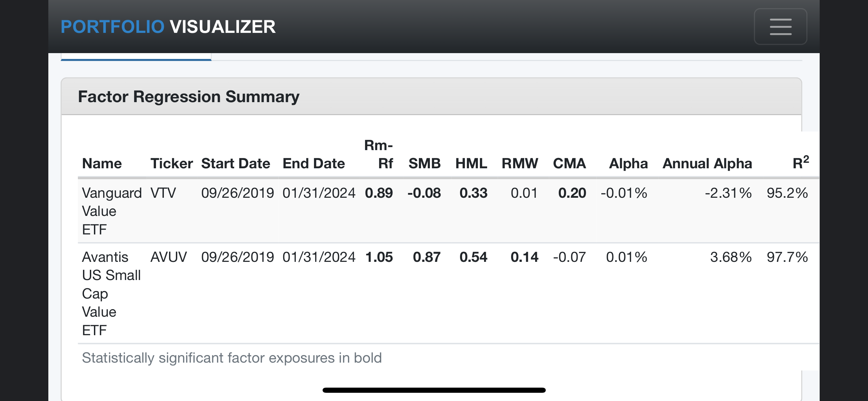The width and height of the screenshot is (868, 401).
Task: Click the Start Date column header
Action: tap(236, 163)
